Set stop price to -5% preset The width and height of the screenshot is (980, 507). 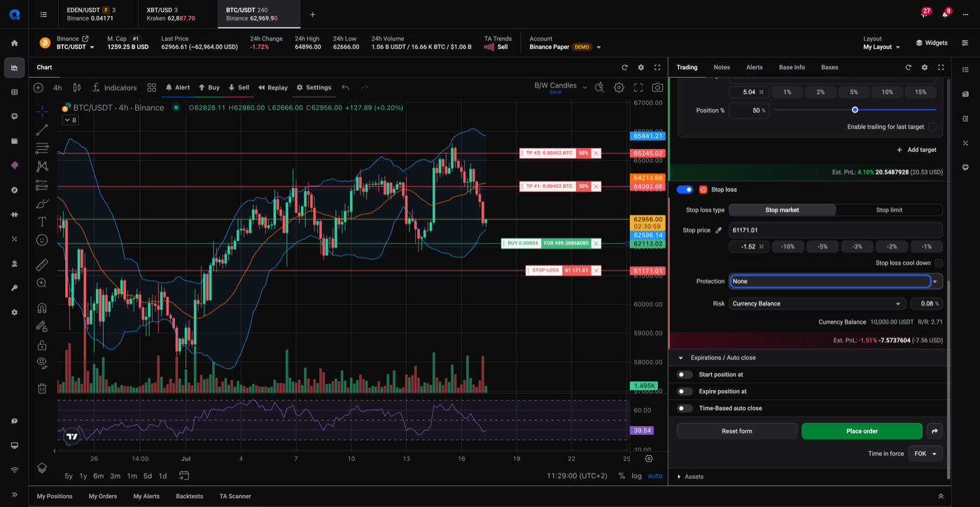click(x=822, y=246)
